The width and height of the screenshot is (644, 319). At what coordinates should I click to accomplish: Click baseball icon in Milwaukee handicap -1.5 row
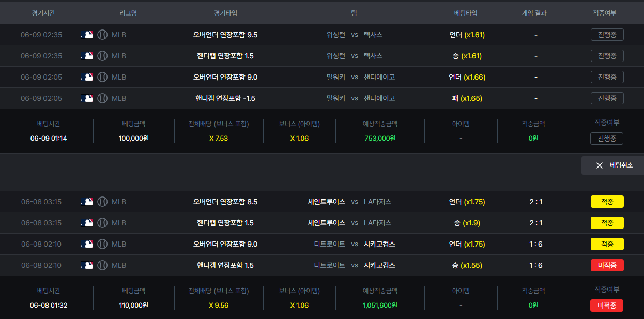(102, 98)
